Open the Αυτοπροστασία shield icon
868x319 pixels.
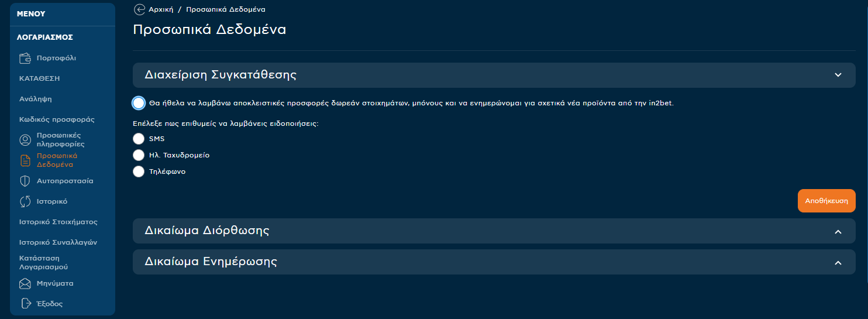(x=25, y=181)
